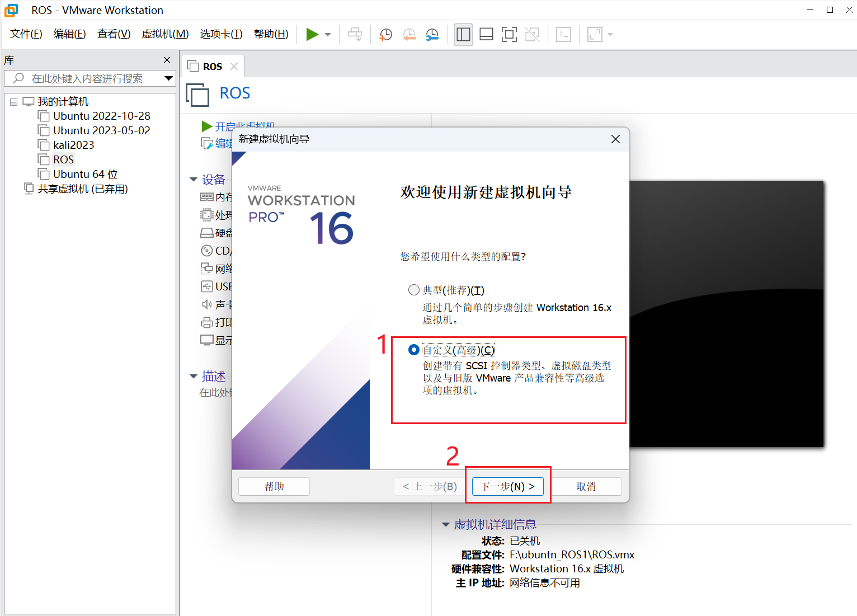857x616 pixels.
Task: Collapse the 描述 section
Action: tap(194, 376)
